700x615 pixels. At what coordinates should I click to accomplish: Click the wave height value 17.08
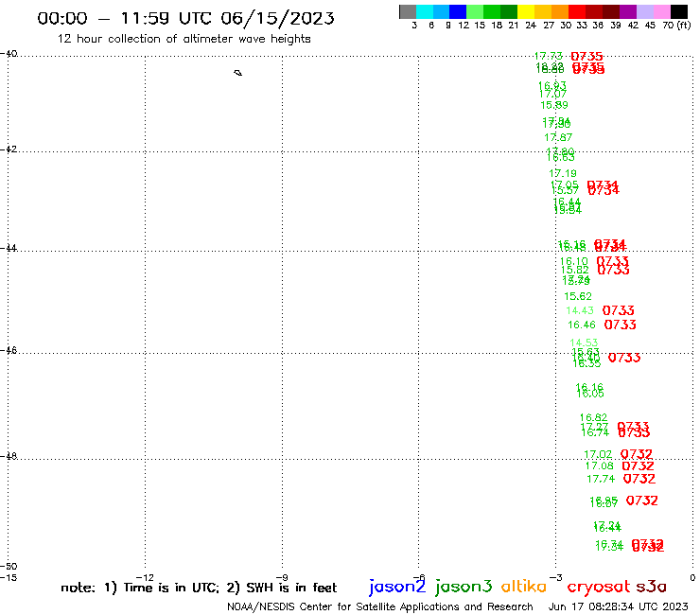pyautogui.click(x=600, y=466)
